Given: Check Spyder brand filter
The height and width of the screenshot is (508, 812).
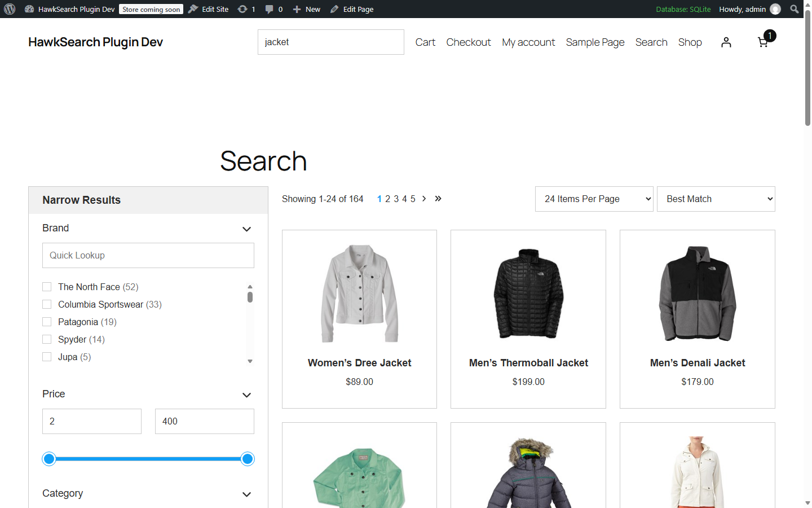Looking at the screenshot, I should pos(47,339).
